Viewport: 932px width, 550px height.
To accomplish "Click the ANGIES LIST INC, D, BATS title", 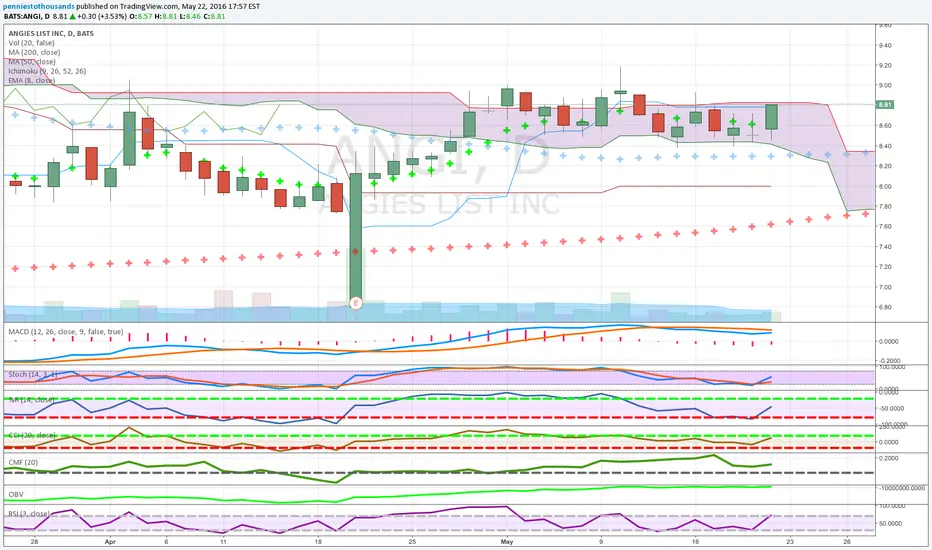I will (x=51, y=33).
